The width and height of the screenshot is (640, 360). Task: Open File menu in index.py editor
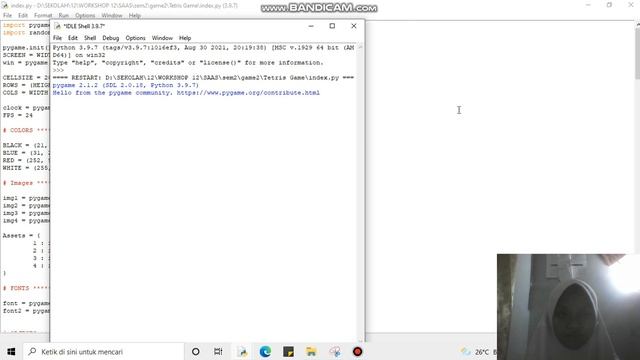[x=7, y=16]
